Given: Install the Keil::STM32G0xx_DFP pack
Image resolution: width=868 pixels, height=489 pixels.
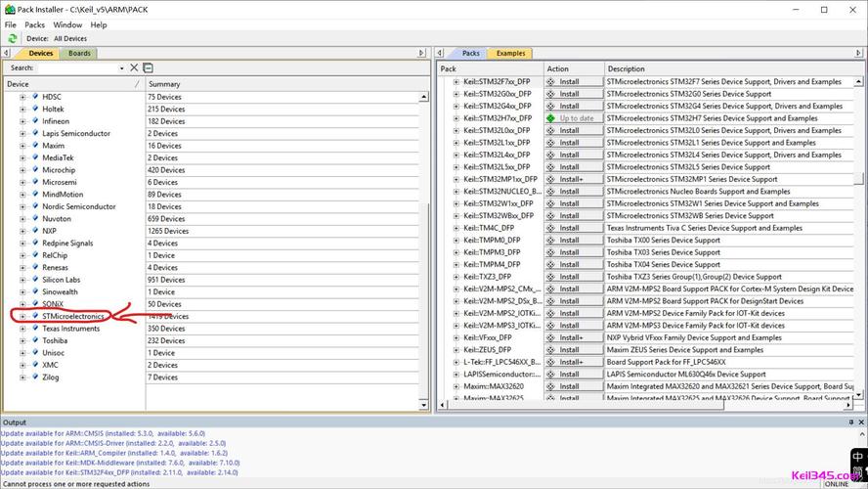Looking at the screenshot, I should (x=574, y=94).
